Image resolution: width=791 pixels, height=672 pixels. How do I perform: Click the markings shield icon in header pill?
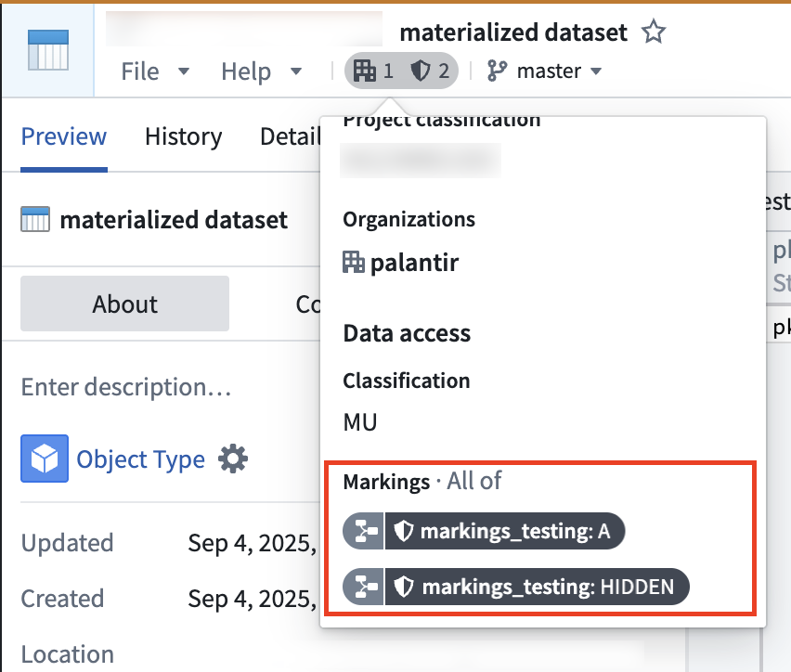point(421,71)
